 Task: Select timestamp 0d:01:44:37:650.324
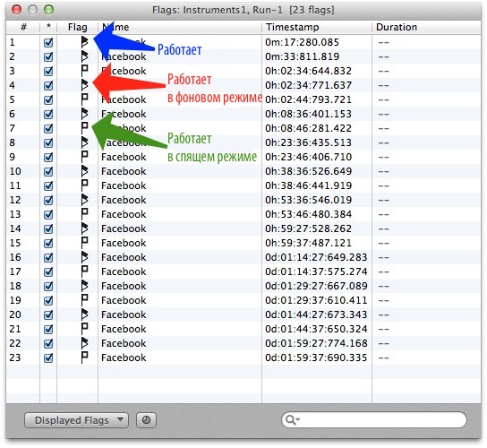[x=316, y=329]
